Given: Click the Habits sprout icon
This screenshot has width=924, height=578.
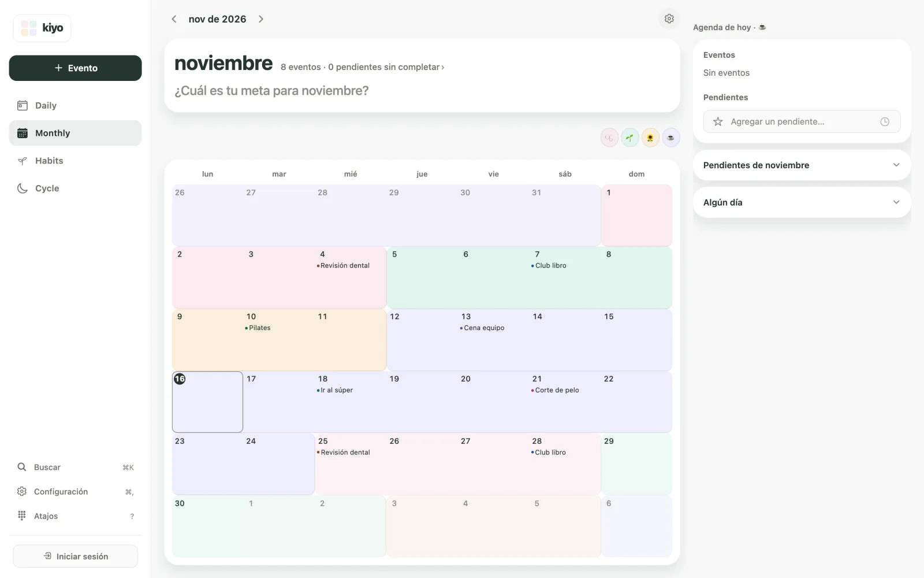Looking at the screenshot, I should (23, 161).
